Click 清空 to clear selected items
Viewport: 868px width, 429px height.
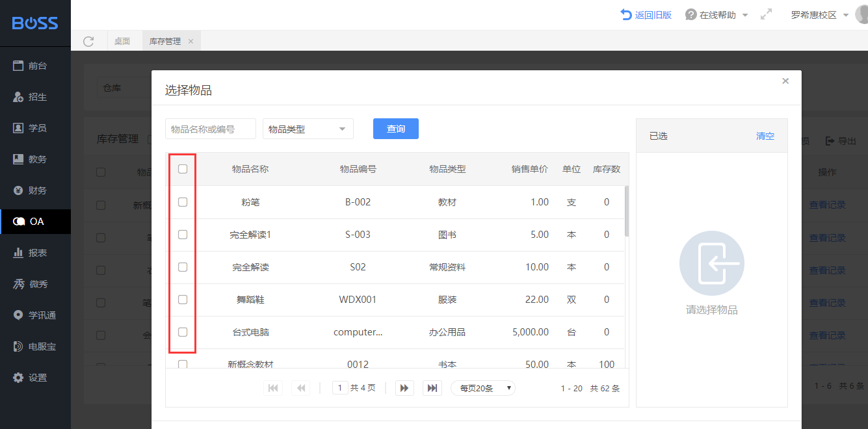point(765,136)
